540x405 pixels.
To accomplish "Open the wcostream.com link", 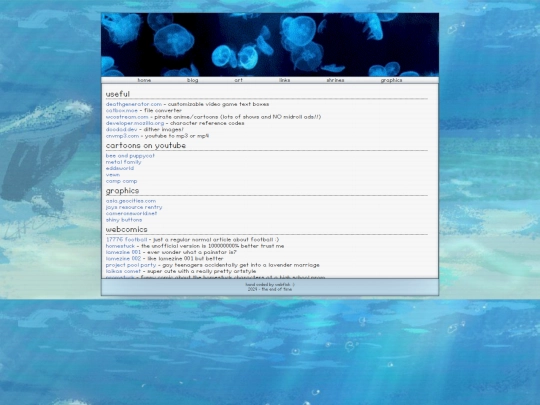I will (127, 117).
